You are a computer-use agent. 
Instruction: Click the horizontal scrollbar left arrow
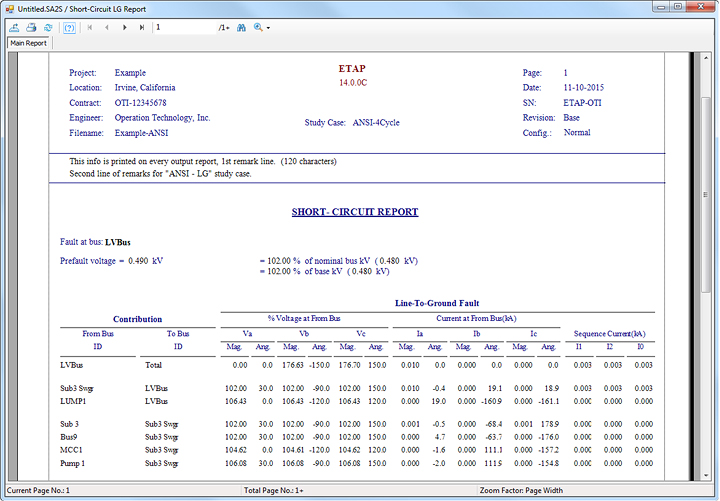click(x=14, y=480)
